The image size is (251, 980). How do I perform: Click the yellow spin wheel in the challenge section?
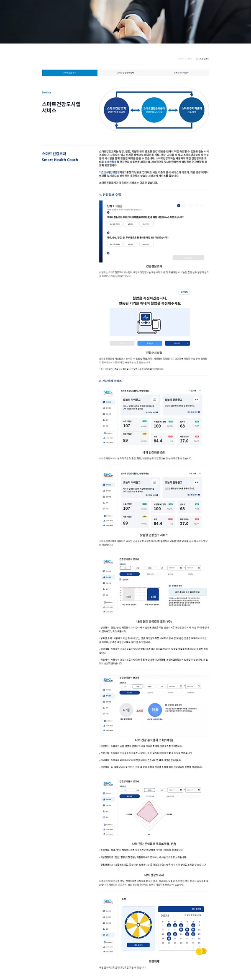coord(138,926)
